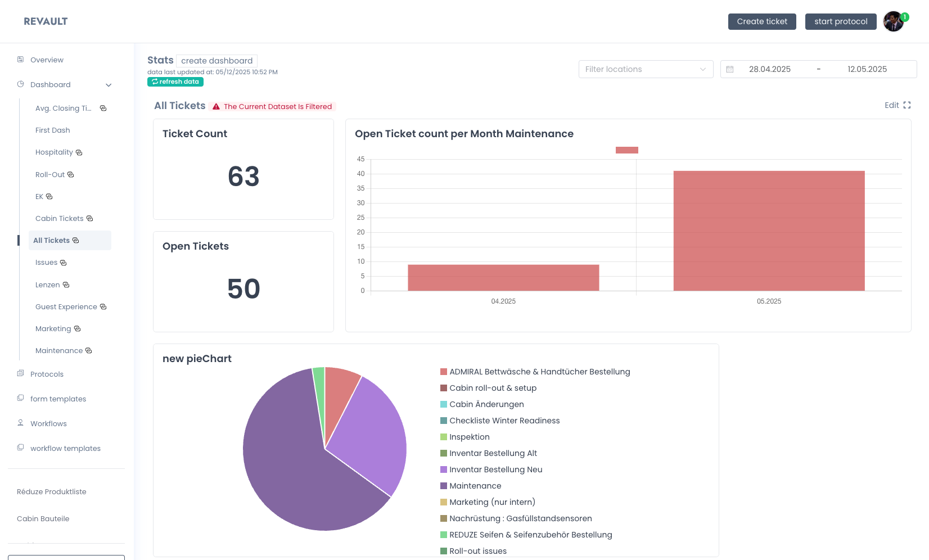Click the Open Tickets value 50
Image resolution: width=929 pixels, height=560 pixels.
point(243,289)
